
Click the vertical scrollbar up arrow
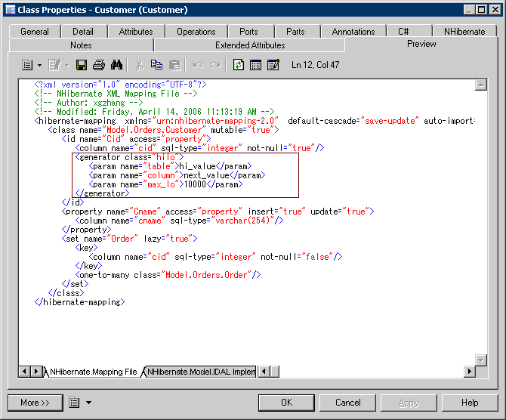coord(481,85)
